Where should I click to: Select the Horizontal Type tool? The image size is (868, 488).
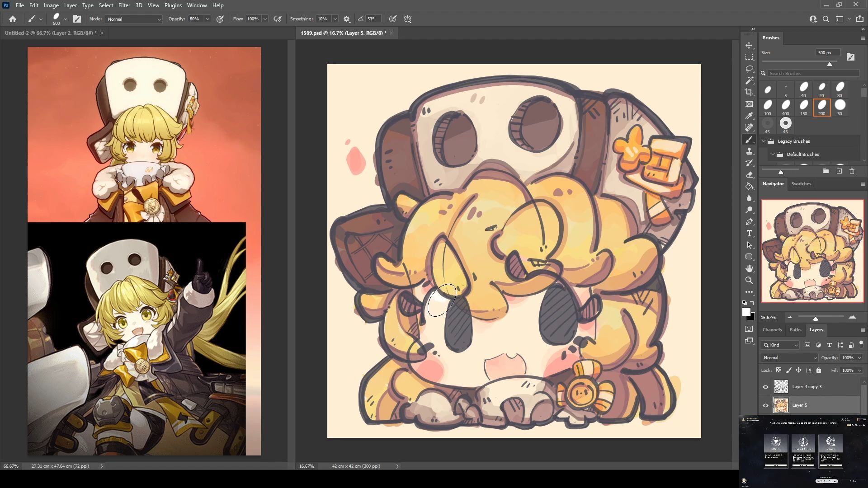coord(749,233)
